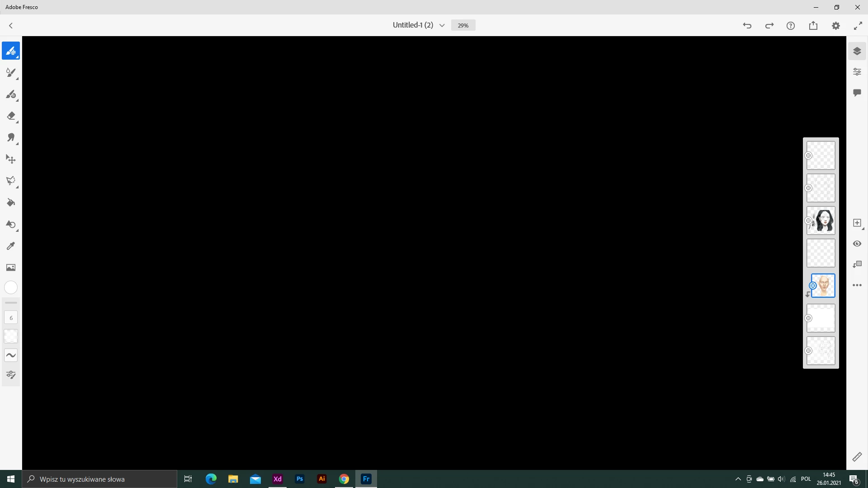Select the Eraser tool
The width and height of the screenshot is (868, 488).
click(x=11, y=116)
